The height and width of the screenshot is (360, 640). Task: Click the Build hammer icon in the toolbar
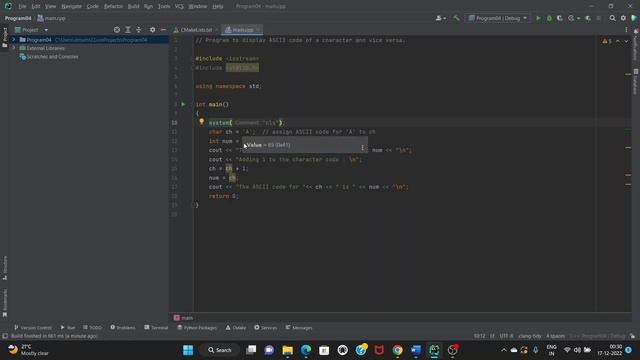[456, 18]
